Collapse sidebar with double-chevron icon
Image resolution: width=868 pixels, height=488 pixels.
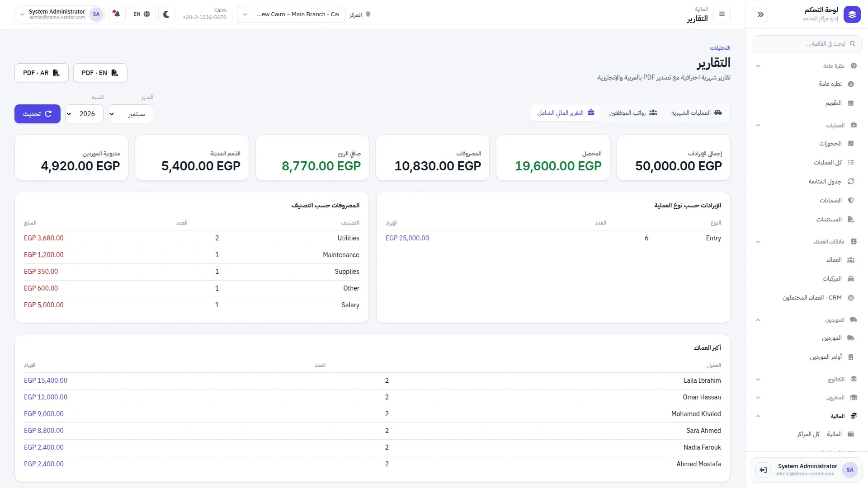tap(760, 14)
